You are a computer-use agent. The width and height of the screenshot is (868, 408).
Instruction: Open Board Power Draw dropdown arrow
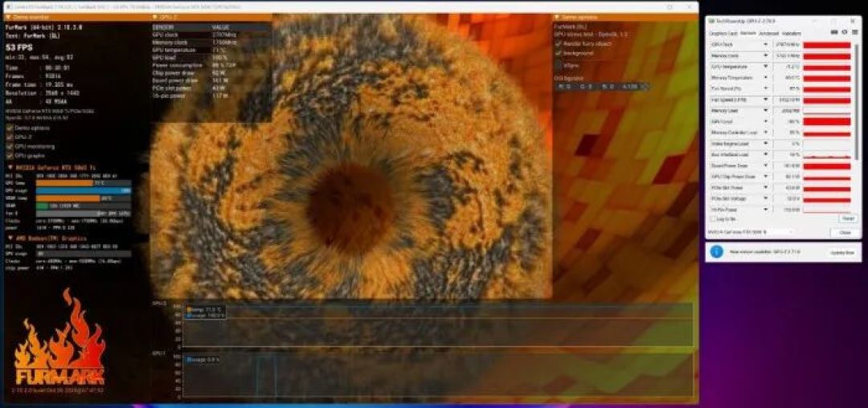tap(766, 166)
